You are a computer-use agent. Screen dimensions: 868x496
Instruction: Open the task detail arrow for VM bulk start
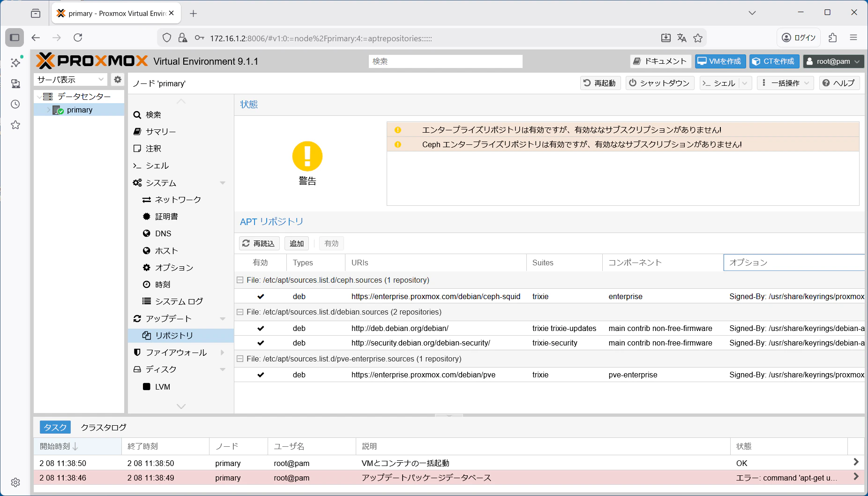click(x=856, y=462)
